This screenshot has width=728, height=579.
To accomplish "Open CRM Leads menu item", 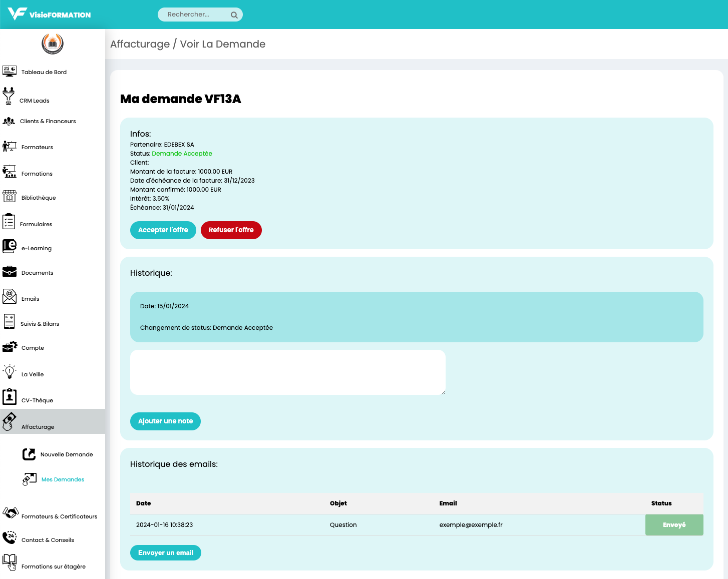I will pos(35,101).
